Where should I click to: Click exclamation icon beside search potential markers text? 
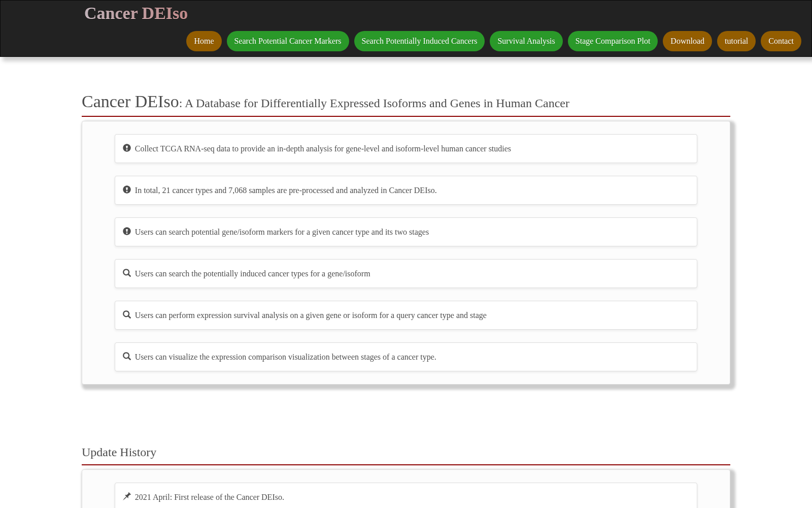coord(127,231)
